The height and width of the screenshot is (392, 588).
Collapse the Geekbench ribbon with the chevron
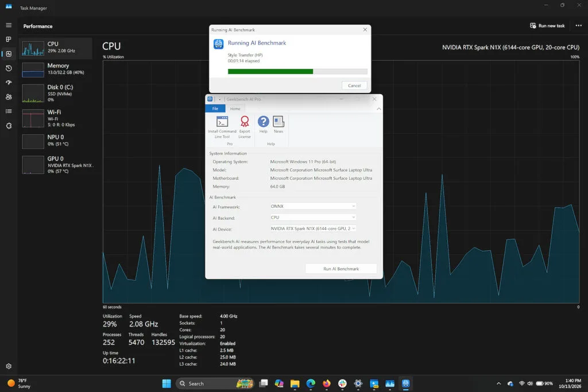[x=379, y=108]
